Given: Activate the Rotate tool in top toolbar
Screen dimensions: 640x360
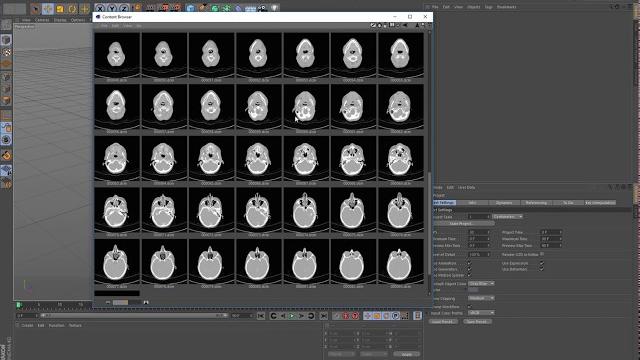Looking at the screenshot, I should click(72, 8).
